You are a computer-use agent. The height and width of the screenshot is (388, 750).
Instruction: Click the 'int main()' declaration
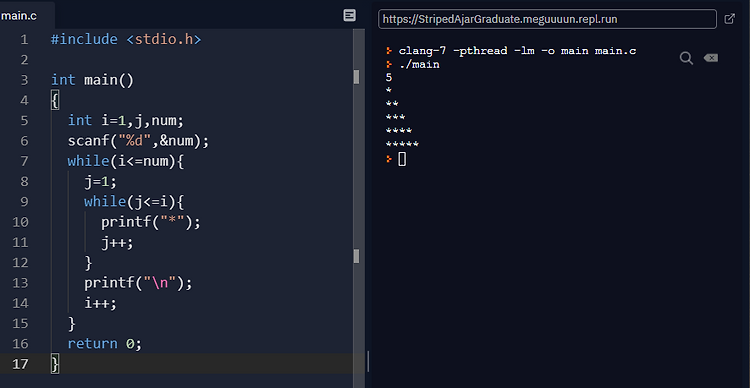(92, 80)
